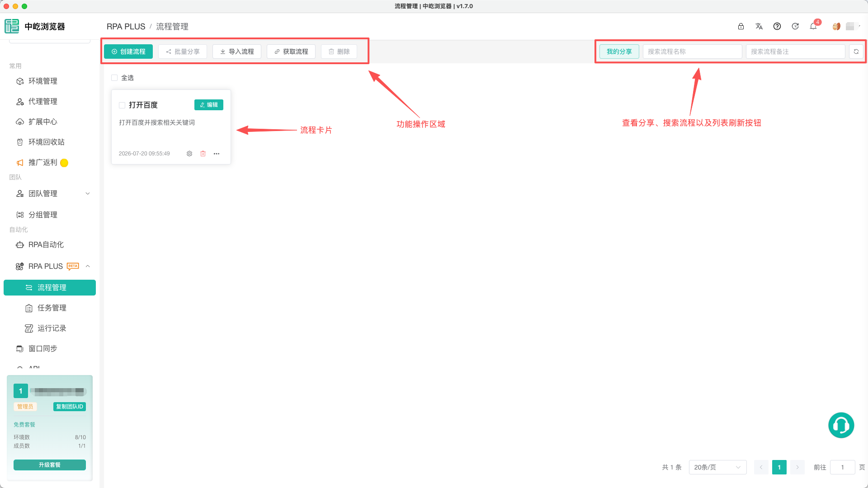Viewport: 868px width, 488px height.
Task: Open notifications bell with badge
Action: click(x=813, y=26)
